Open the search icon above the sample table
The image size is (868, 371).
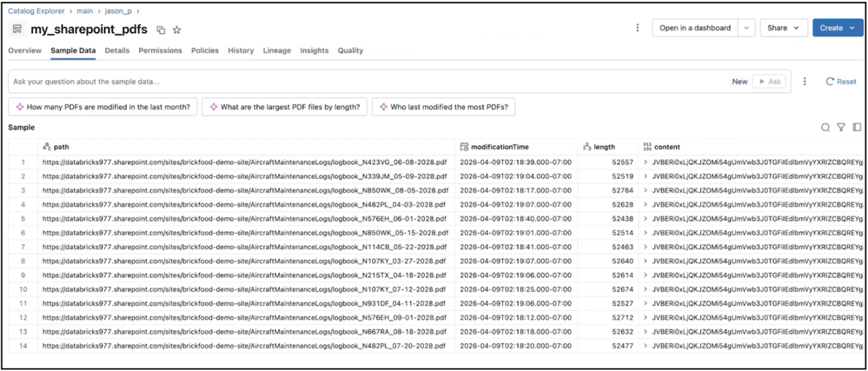point(825,128)
